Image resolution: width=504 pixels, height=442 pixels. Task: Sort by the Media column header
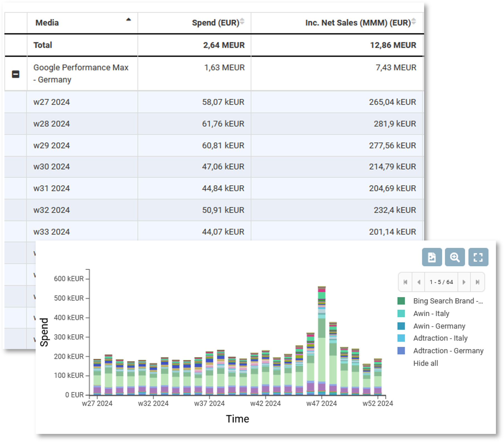point(82,23)
